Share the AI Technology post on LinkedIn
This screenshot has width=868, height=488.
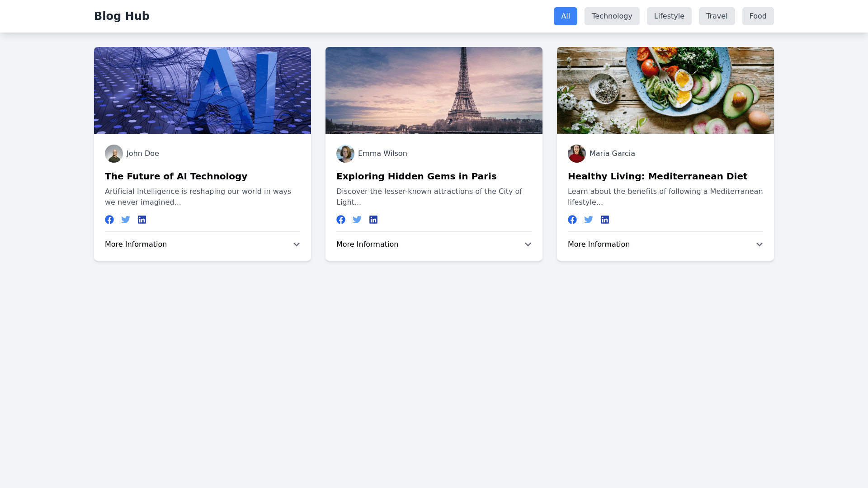tap(142, 220)
